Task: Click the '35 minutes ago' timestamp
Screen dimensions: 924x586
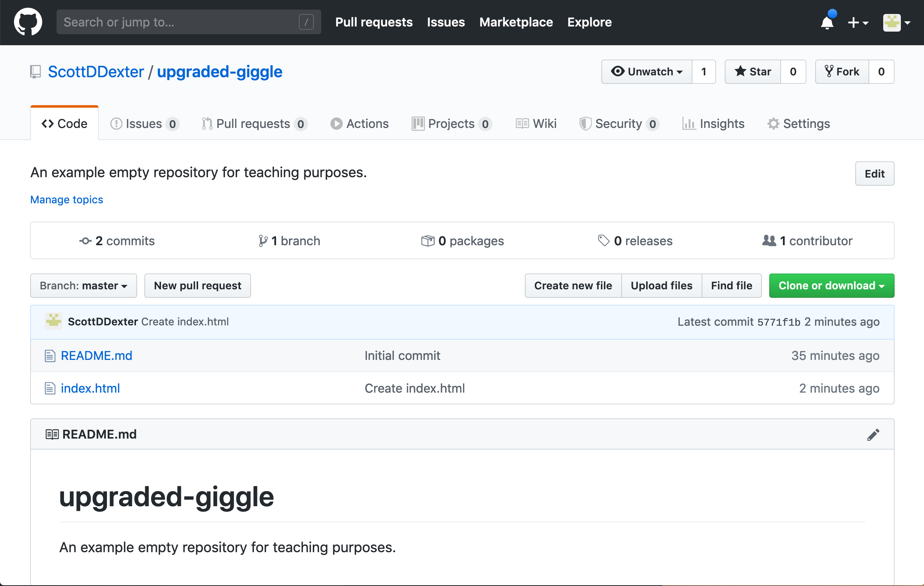Action: point(835,356)
